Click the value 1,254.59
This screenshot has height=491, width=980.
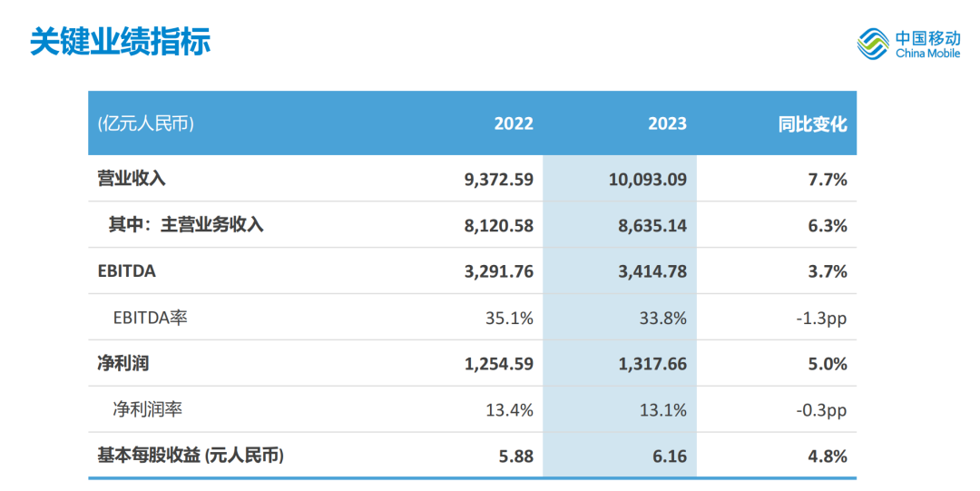pos(499,364)
